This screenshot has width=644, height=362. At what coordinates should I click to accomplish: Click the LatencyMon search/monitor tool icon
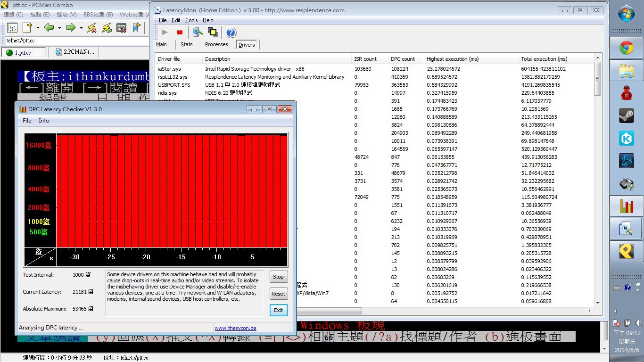tap(198, 32)
